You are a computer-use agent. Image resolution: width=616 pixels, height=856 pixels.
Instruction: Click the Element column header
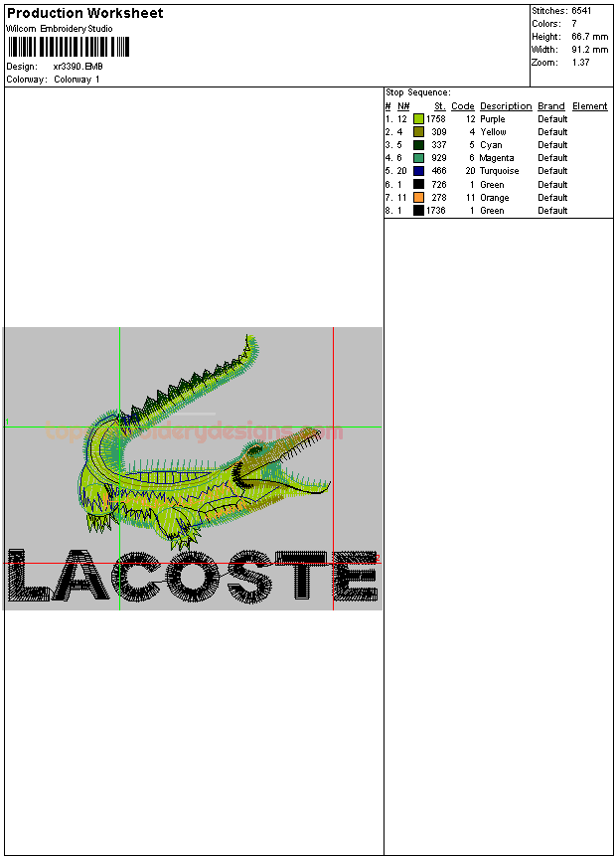pyautogui.click(x=590, y=106)
